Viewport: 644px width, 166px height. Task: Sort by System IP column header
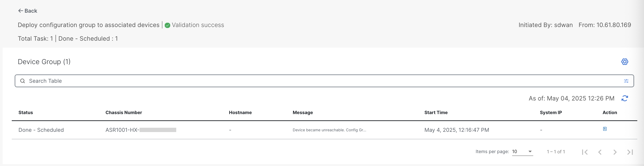tap(550, 112)
